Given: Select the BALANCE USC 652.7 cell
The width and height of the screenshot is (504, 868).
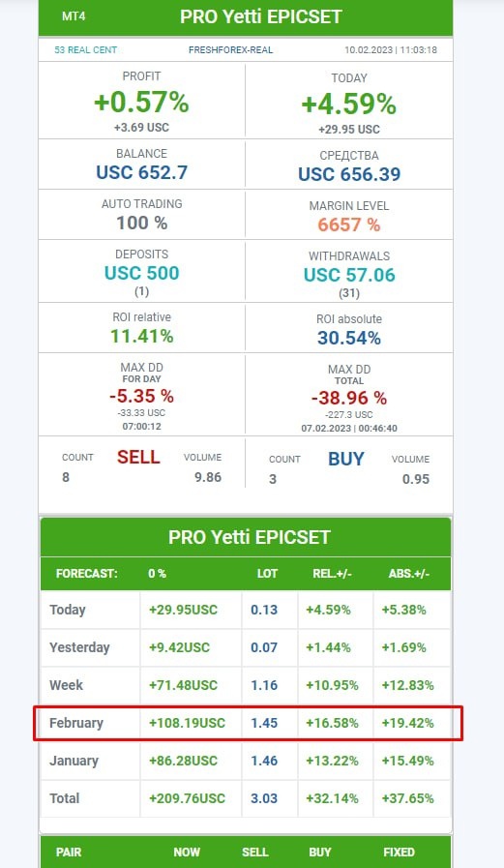Looking at the screenshot, I should pos(141,165).
